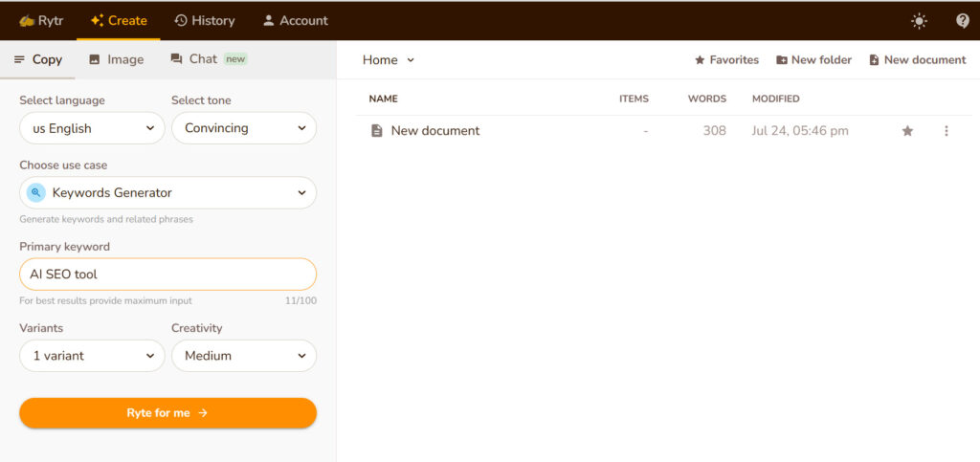Open the New document file row

click(x=664, y=131)
